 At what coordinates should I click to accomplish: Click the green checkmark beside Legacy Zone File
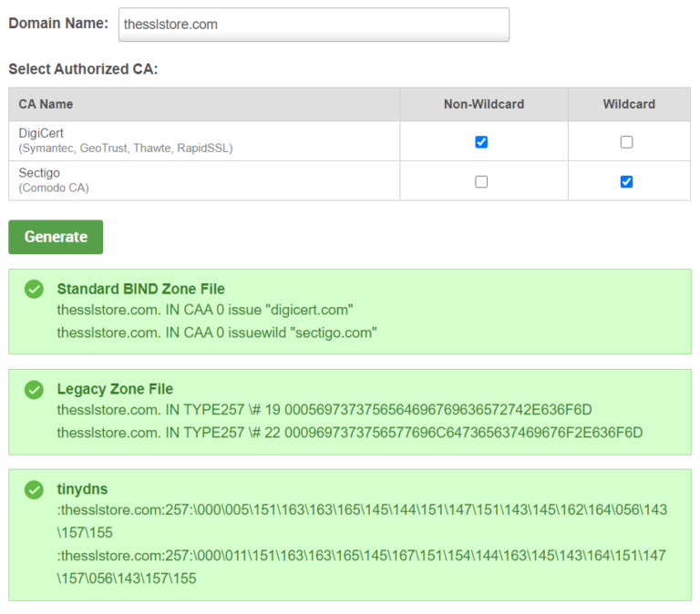34,390
